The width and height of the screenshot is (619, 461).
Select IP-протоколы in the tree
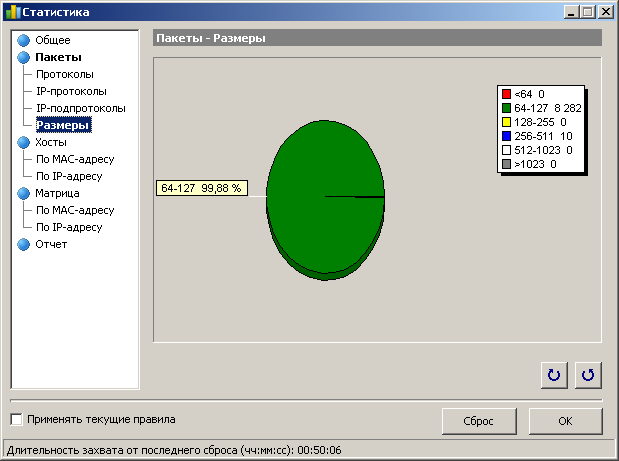coord(71,91)
